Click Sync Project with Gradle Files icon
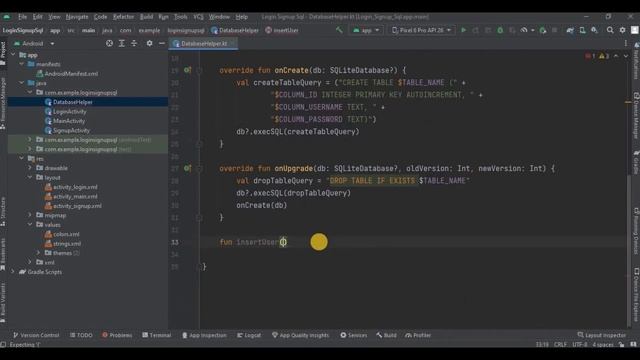Screen dimensions: 640x360 [x=570, y=30]
